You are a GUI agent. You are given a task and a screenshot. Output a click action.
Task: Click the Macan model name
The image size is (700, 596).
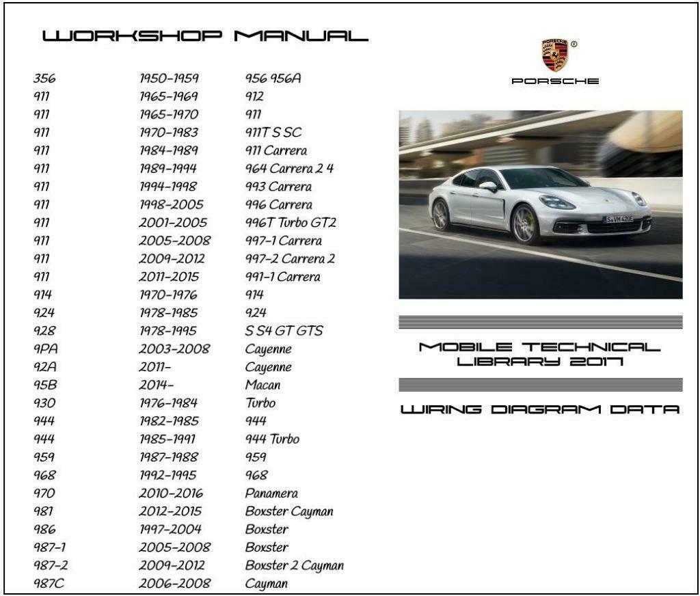tap(262, 385)
